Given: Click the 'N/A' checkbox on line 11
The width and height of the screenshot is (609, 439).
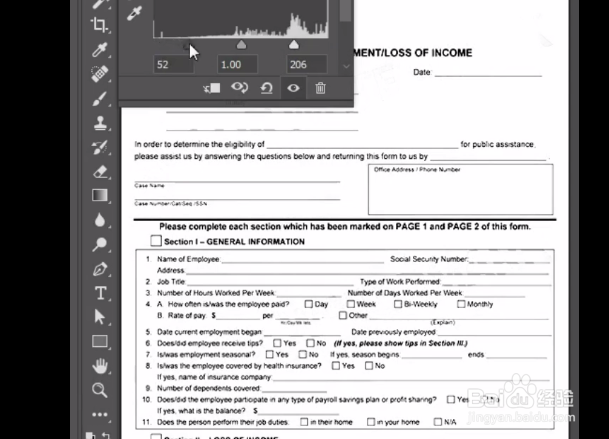Looking at the screenshot, I should [x=438, y=422].
